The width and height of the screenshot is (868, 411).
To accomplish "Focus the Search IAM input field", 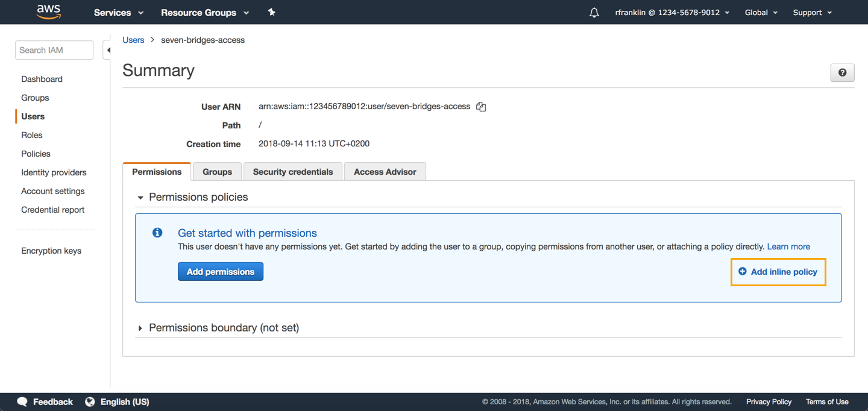I will point(54,50).
